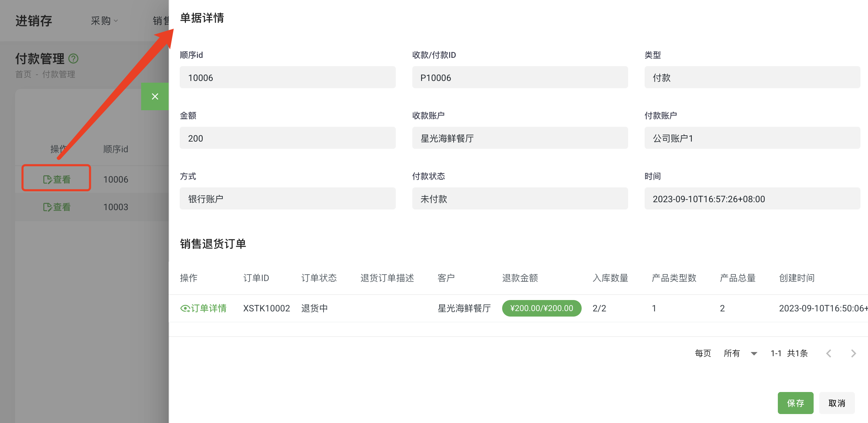
Task: Click the 收款账户 field 星光海鲜餐厅
Action: tap(520, 138)
